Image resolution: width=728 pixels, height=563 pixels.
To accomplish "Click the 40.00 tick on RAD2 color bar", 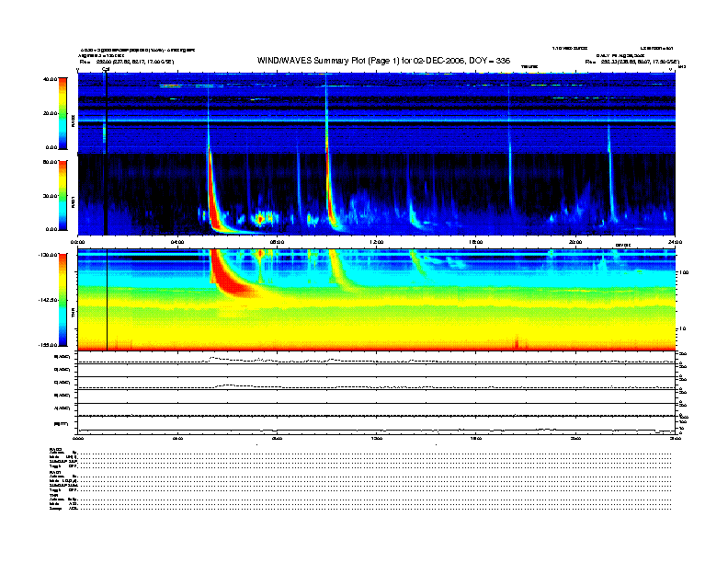I will [x=51, y=79].
